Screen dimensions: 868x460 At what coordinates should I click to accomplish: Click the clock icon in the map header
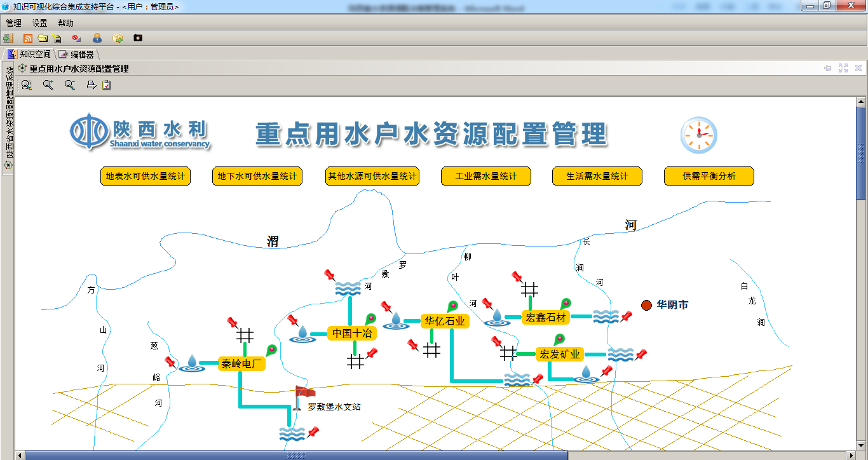click(x=698, y=135)
